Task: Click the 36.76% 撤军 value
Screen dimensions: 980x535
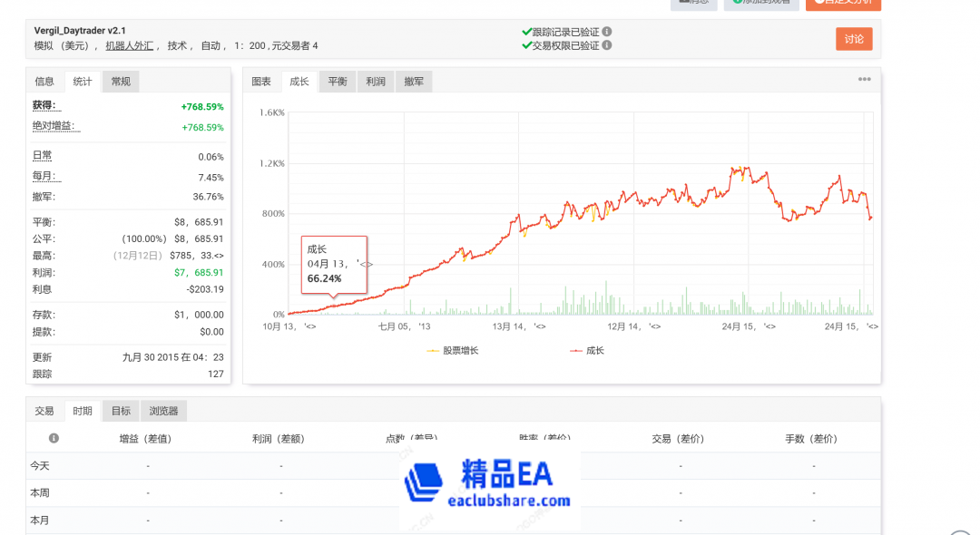Action: [208, 197]
